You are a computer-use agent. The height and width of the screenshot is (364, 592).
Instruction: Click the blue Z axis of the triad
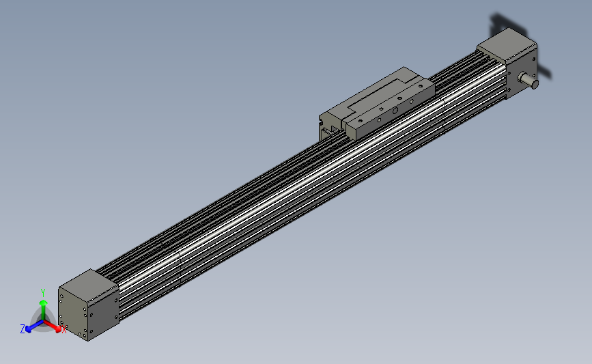32,327
